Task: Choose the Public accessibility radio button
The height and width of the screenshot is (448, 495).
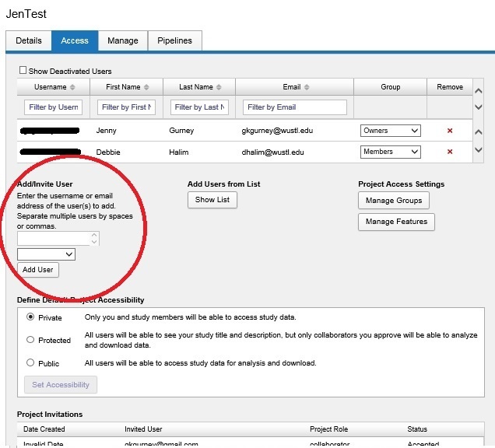Action: pyautogui.click(x=30, y=362)
